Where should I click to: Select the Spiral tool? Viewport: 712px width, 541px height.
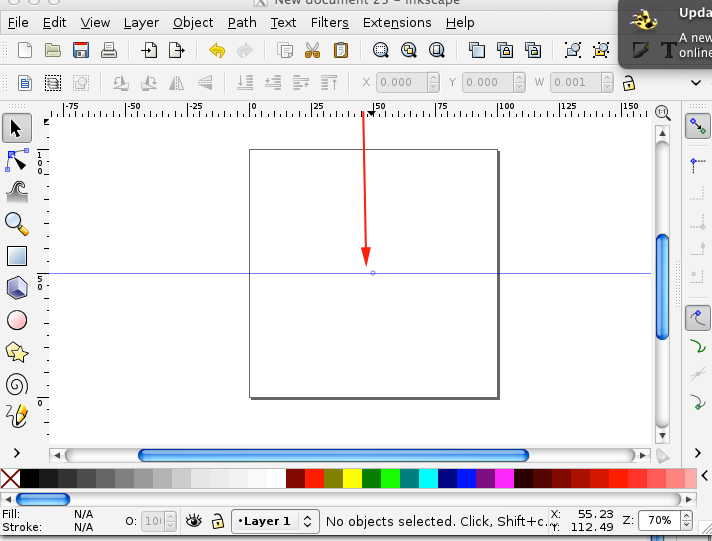[x=17, y=384]
